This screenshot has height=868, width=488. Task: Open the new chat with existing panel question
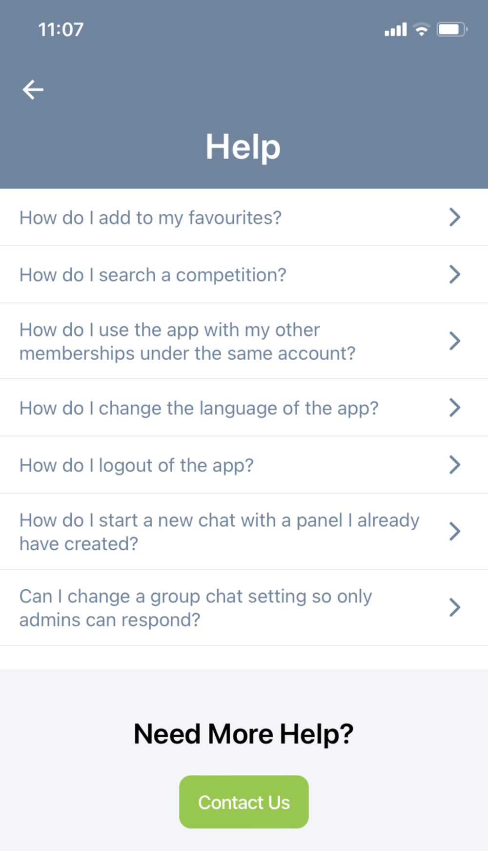coord(219,532)
